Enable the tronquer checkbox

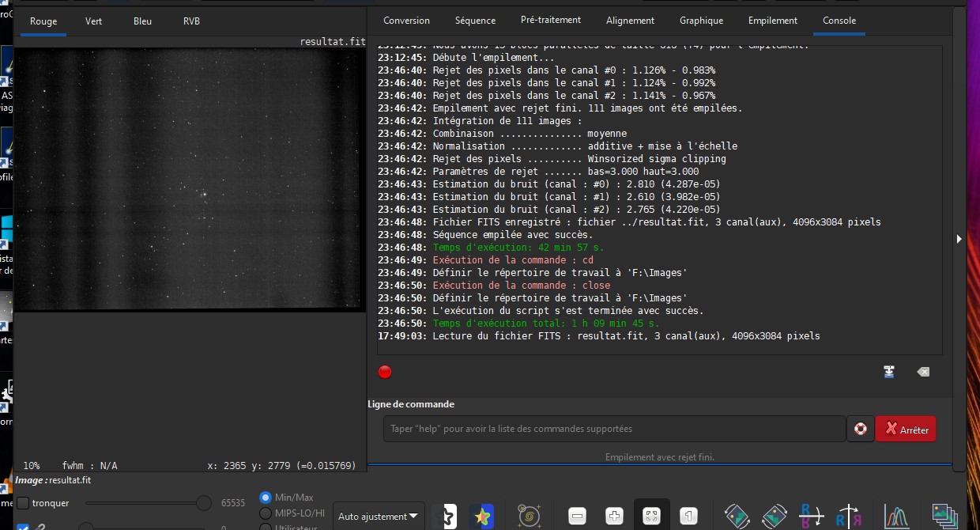point(24,503)
